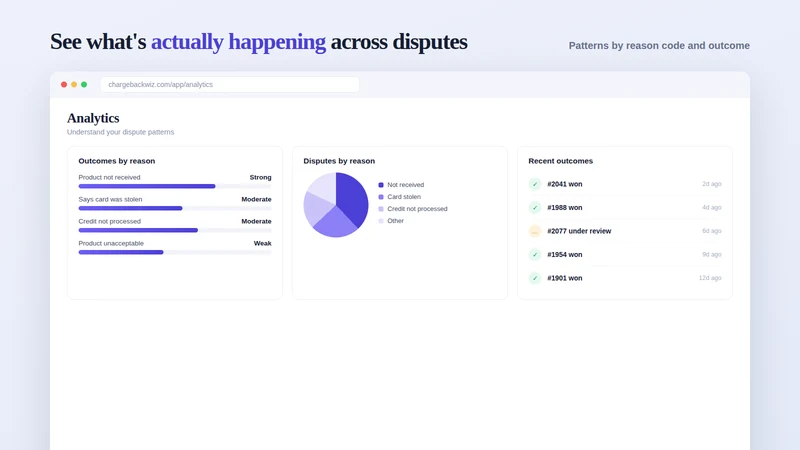This screenshot has width=800, height=450.
Task: Click the 'Credit not processed' legend text
Action: coord(417,209)
